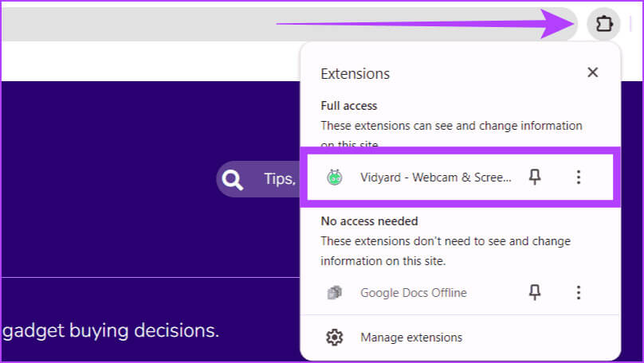Click the 'No access needed' heading text
The image size is (644, 363).
(x=369, y=221)
